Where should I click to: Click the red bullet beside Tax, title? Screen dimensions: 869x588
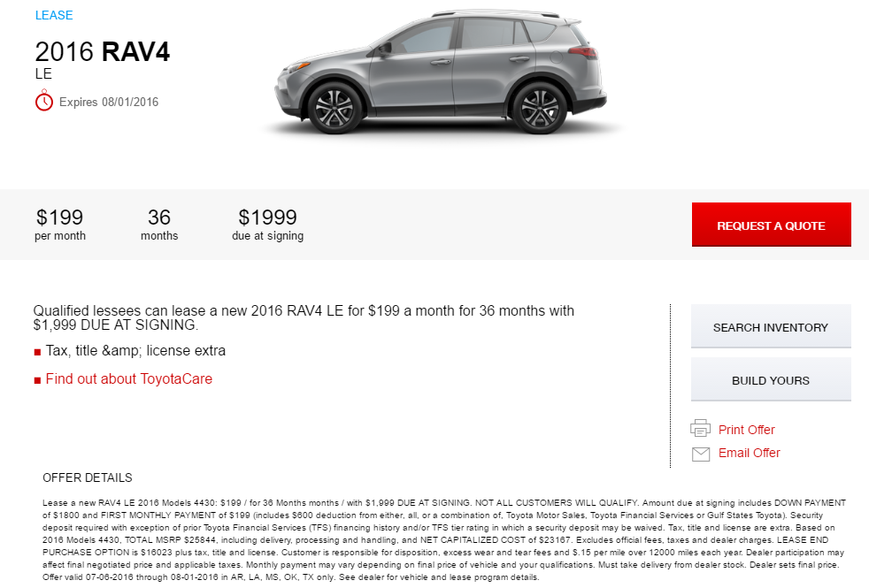tap(37, 352)
